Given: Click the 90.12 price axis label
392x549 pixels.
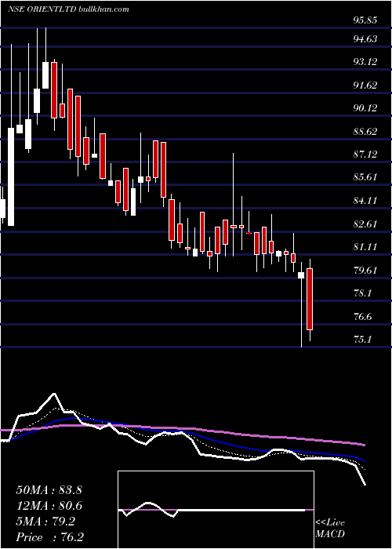Looking at the screenshot, I should click(365, 108).
